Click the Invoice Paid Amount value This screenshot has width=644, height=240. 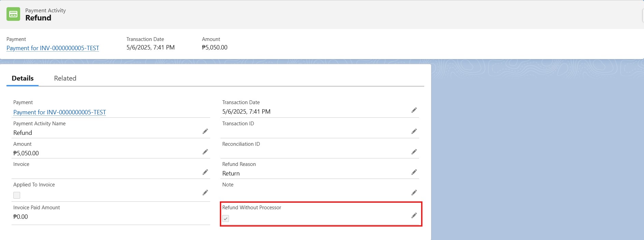21,217
